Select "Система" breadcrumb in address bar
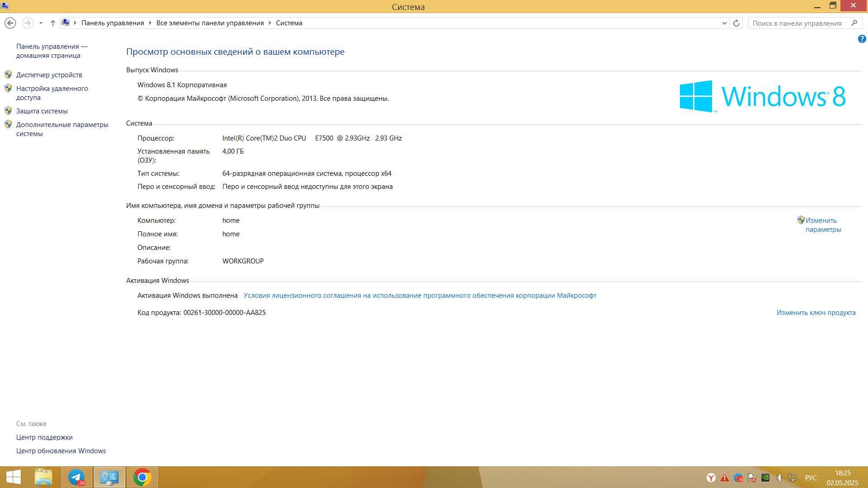The height and width of the screenshot is (488, 868). point(289,23)
